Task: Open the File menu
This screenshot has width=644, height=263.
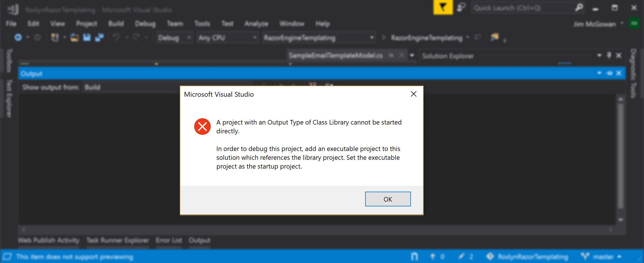Action: click(x=11, y=24)
